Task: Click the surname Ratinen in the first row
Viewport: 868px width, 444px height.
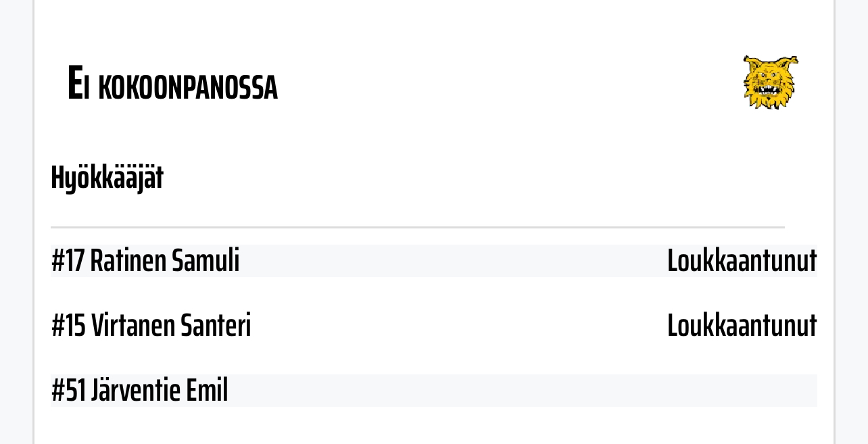Action: 128,261
